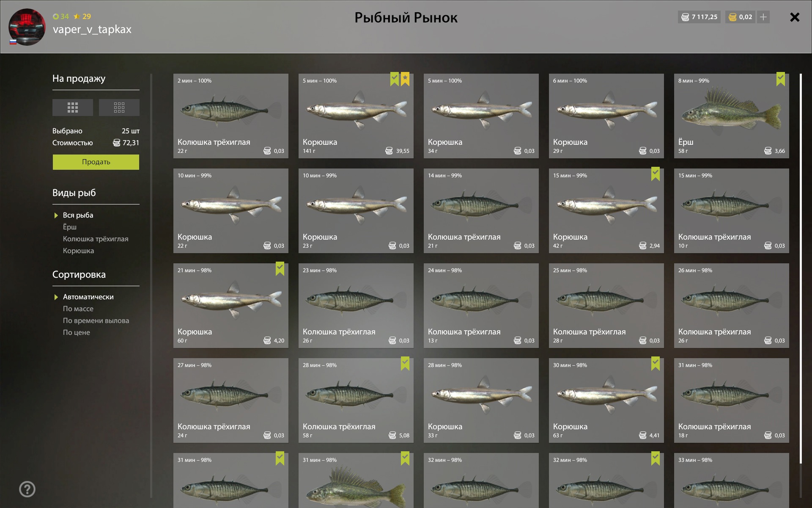Image resolution: width=812 pixels, height=508 pixels.
Task: Click the gold coins balance 0,02
Action: coord(740,17)
